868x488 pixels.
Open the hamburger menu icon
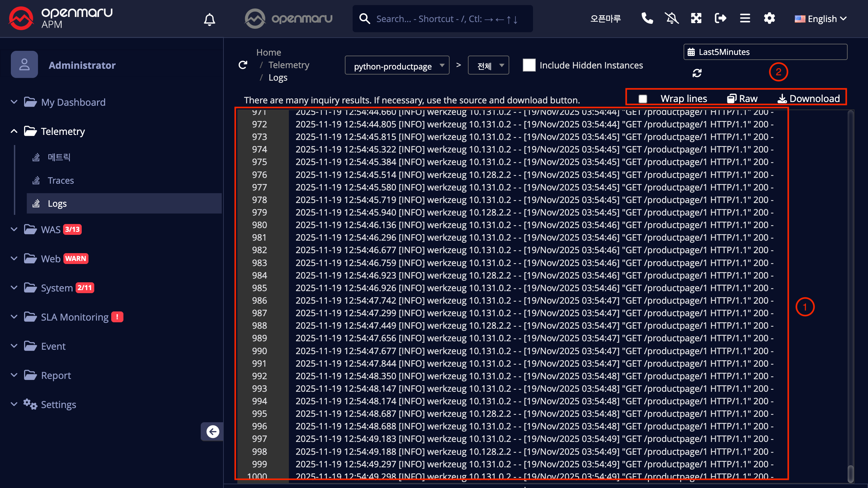point(745,18)
